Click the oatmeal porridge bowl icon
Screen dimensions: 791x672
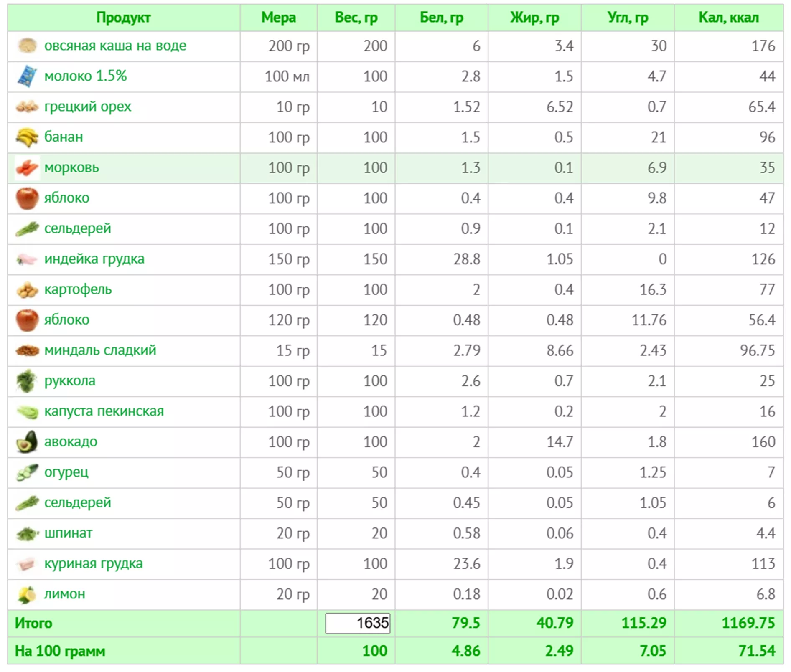coord(27,46)
